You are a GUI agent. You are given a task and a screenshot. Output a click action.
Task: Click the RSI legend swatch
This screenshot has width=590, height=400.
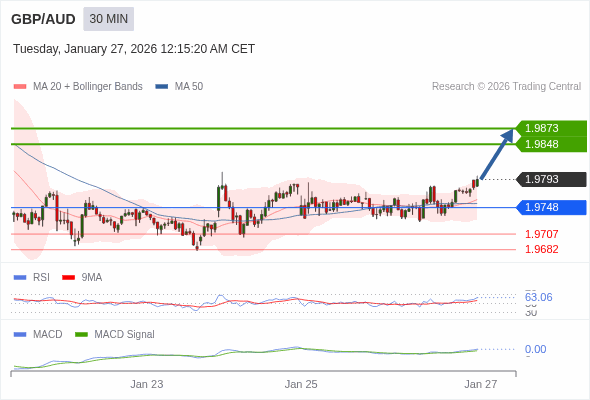pyautogui.click(x=20, y=278)
